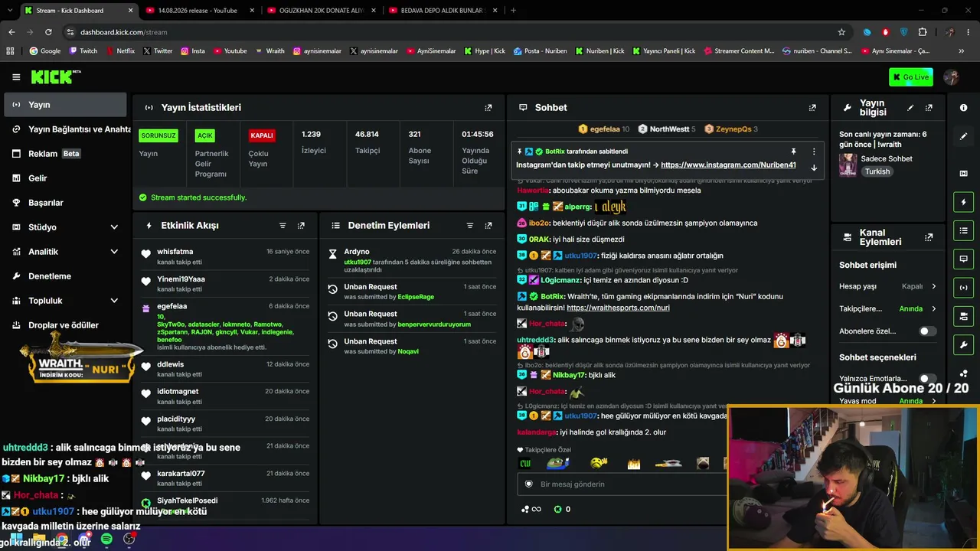Open Denetleme in the sidebar
The image size is (980, 551).
(66, 276)
